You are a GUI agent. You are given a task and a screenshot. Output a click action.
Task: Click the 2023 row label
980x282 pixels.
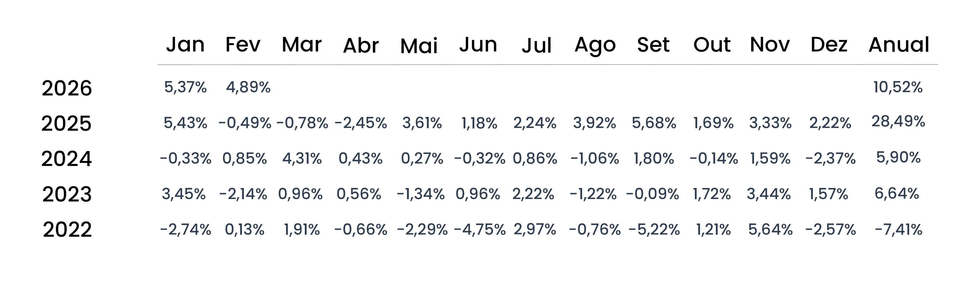[x=67, y=194]
